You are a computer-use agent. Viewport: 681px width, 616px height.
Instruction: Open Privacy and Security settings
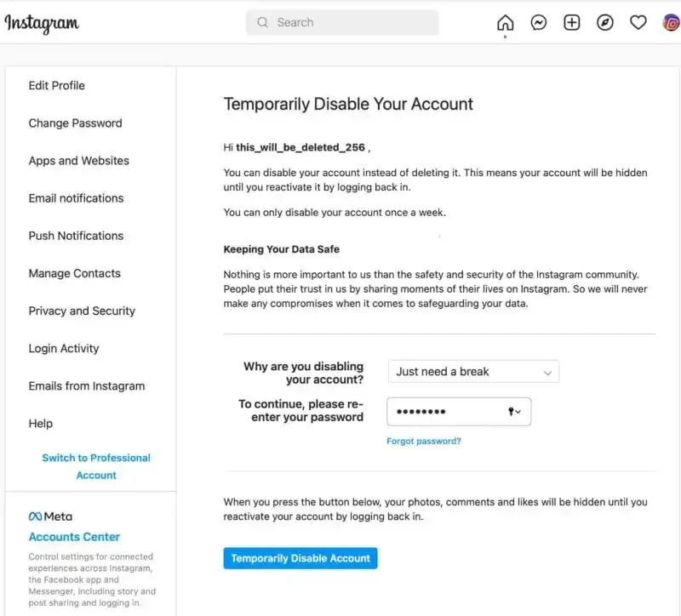[82, 311]
